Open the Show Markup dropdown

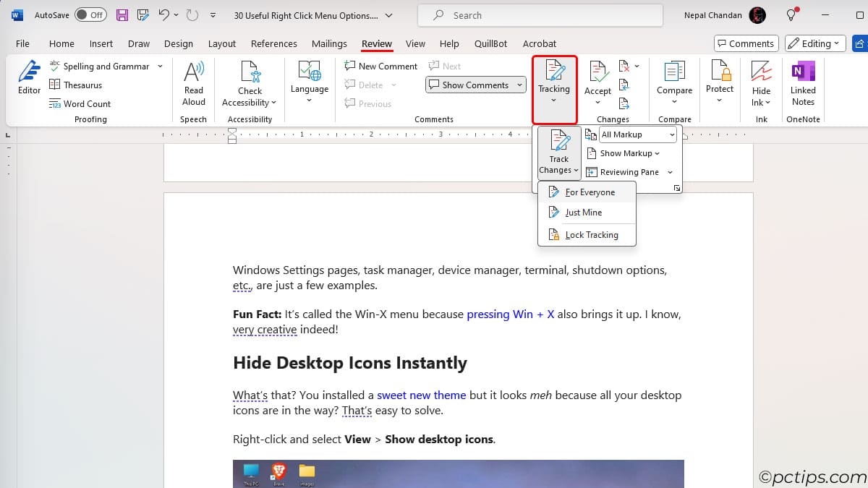click(x=625, y=153)
